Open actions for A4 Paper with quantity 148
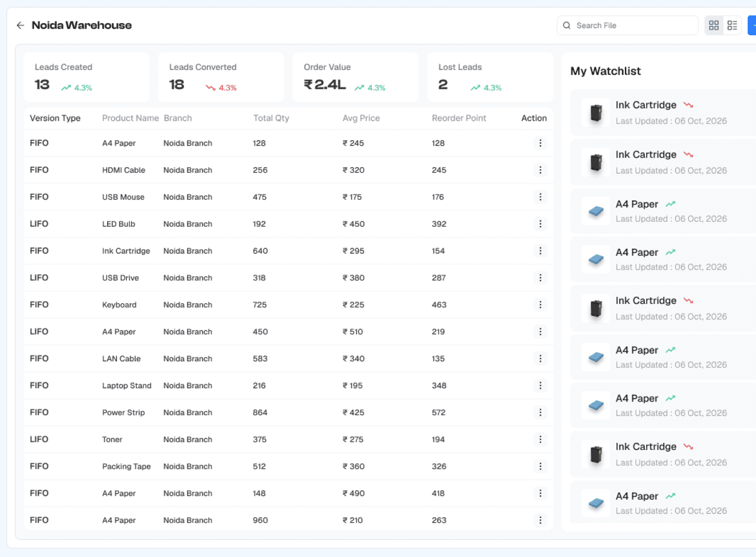The width and height of the screenshot is (756, 557). (540, 493)
